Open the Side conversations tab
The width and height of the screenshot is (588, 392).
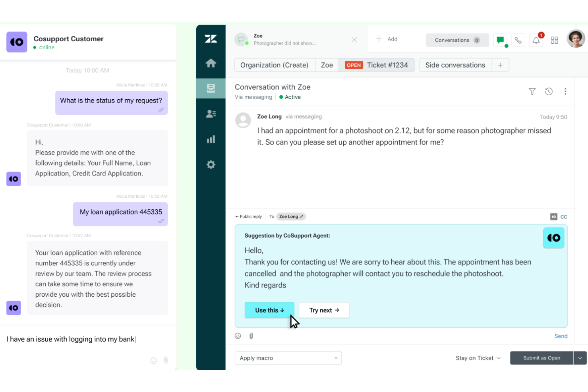(x=455, y=65)
